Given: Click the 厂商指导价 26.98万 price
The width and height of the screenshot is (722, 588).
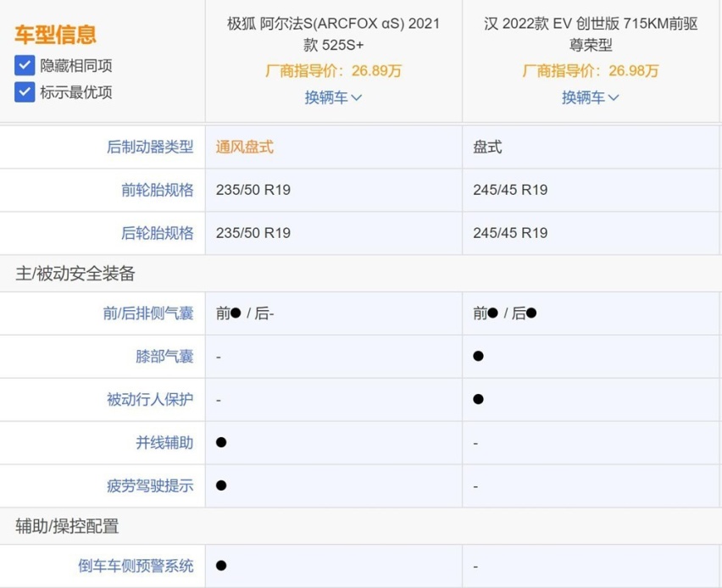Looking at the screenshot, I should [x=591, y=70].
